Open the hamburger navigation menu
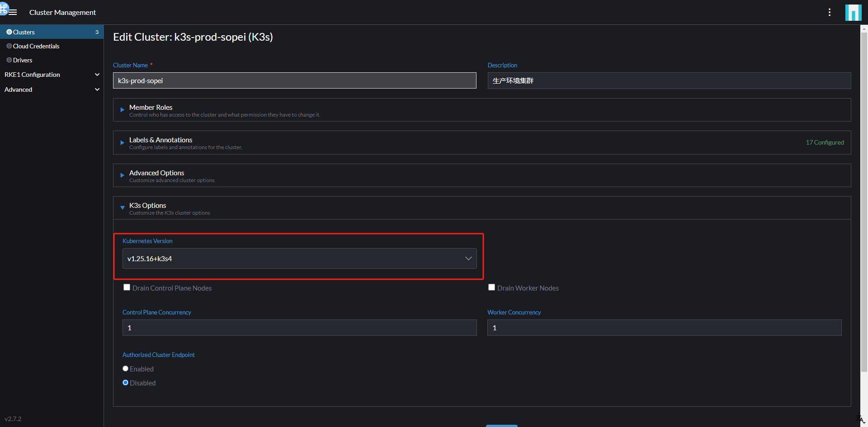 click(x=13, y=12)
